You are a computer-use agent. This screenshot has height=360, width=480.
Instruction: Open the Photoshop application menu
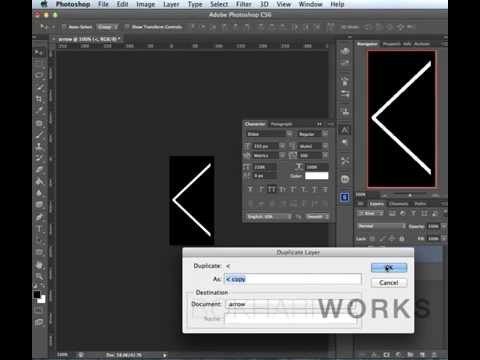pyautogui.click(x=73, y=4)
